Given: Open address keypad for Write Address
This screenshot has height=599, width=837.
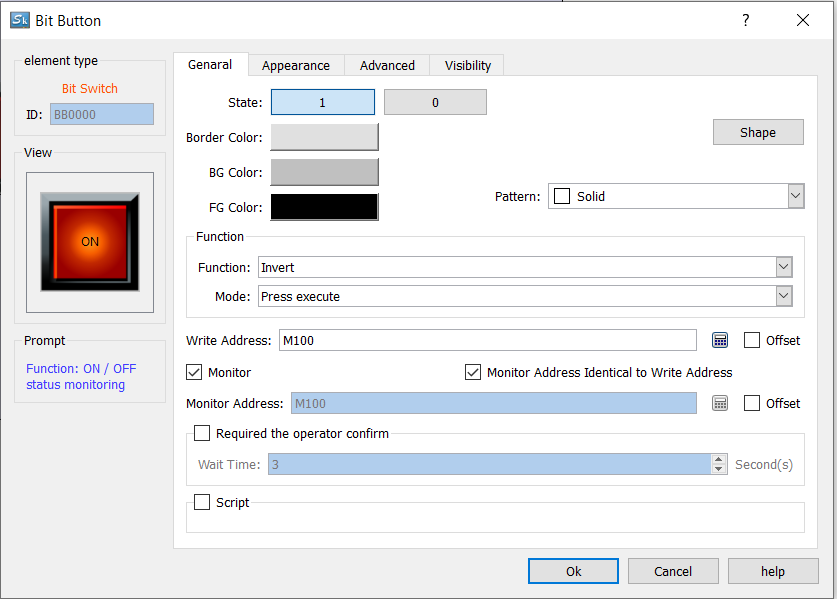Looking at the screenshot, I should (x=720, y=340).
